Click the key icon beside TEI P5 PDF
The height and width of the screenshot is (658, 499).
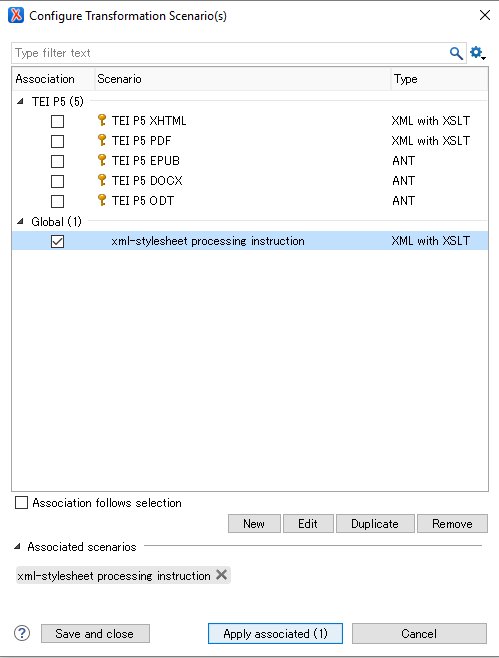102,140
